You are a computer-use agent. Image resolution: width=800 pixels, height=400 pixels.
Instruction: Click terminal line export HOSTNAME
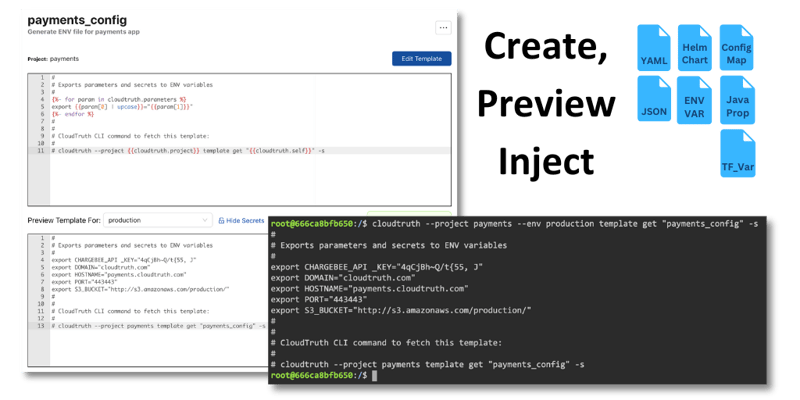pyautogui.click(x=369, y=289)
